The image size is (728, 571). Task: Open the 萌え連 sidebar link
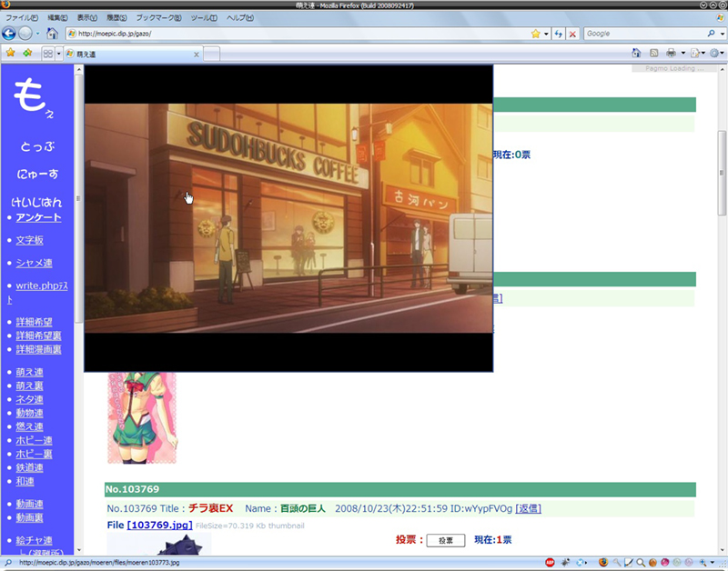(30, 372)
